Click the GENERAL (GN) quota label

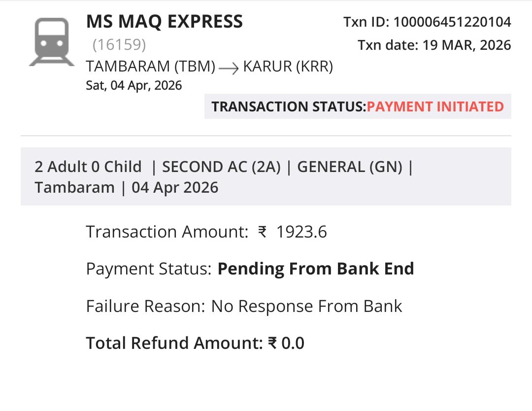(350, 167)
